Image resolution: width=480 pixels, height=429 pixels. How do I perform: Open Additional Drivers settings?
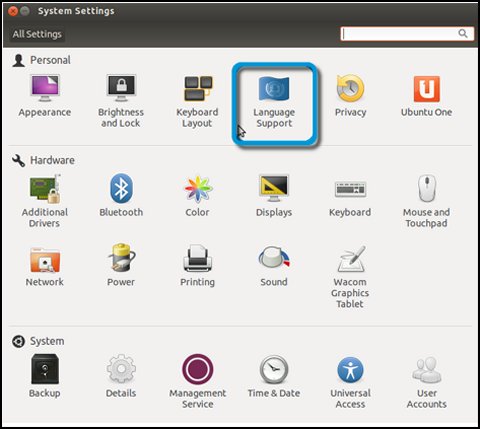45,201
